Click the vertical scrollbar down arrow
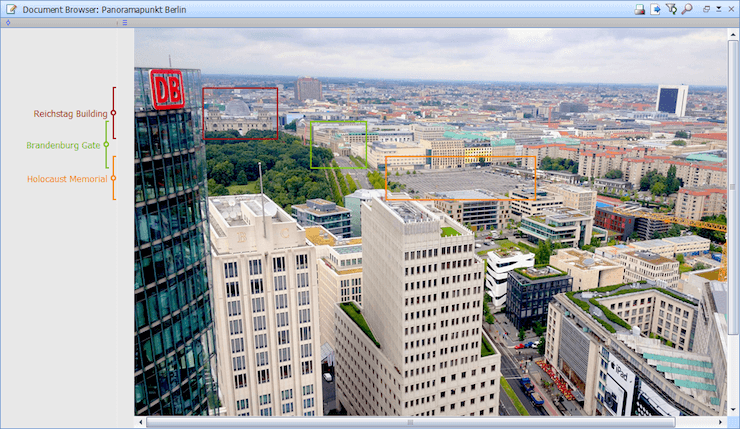 [733, 410]
